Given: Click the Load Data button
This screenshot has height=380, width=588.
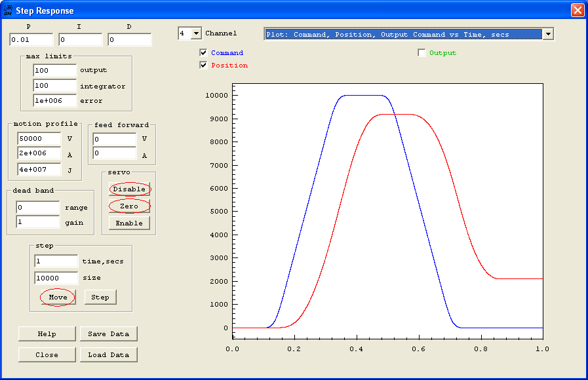Looking at the screenshot, I should (x=109, y=355).
